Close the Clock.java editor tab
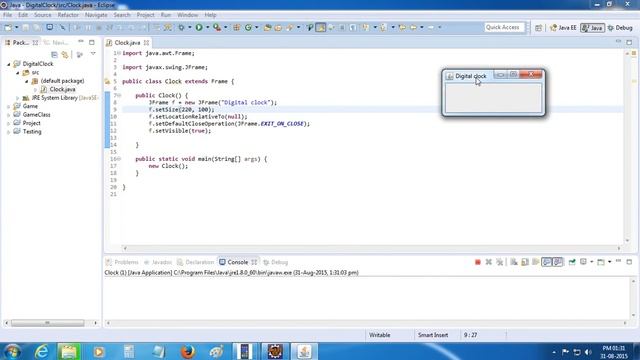The height and width of the screenshot is (360, 640). [146, 42]
